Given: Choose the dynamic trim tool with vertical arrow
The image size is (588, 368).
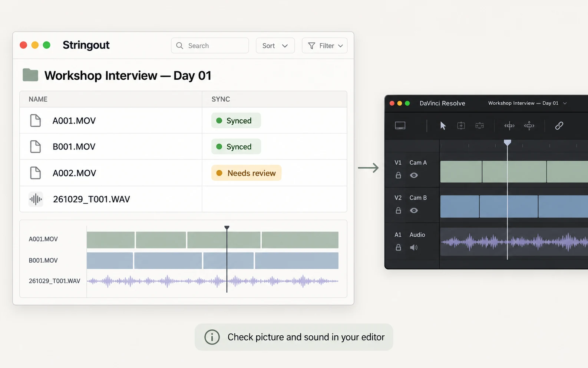Looking at the screenshot, I should tap(529, 126).
